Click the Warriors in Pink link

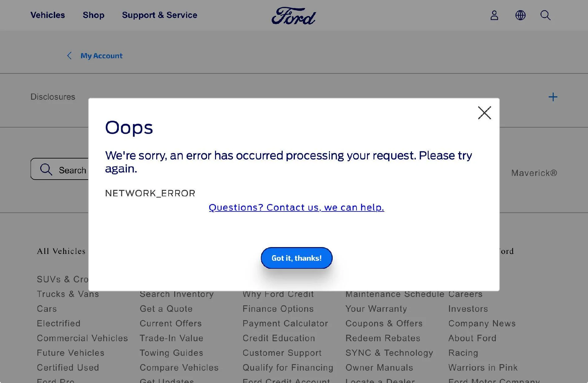(483, 368)
